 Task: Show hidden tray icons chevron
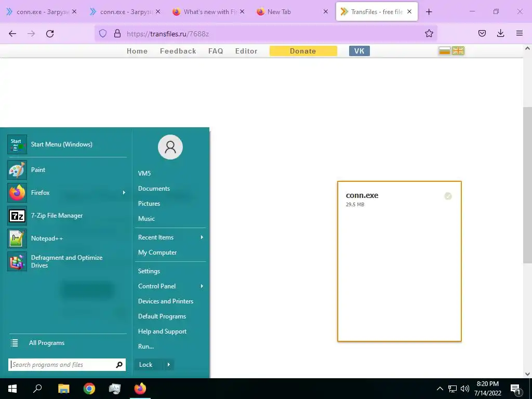[x=440, y=389]
